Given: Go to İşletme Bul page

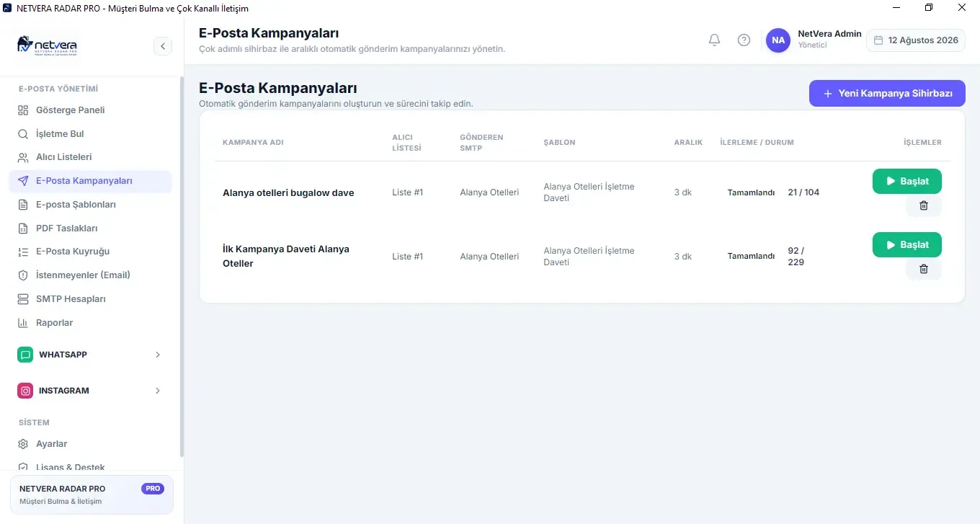Looking at the screenshot, I should click(90, 134).
